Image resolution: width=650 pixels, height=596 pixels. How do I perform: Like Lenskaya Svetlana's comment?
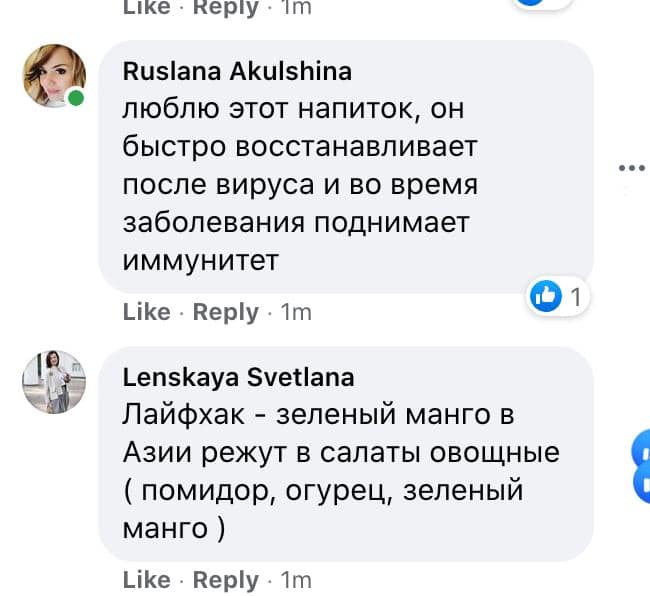coord(146,579)
